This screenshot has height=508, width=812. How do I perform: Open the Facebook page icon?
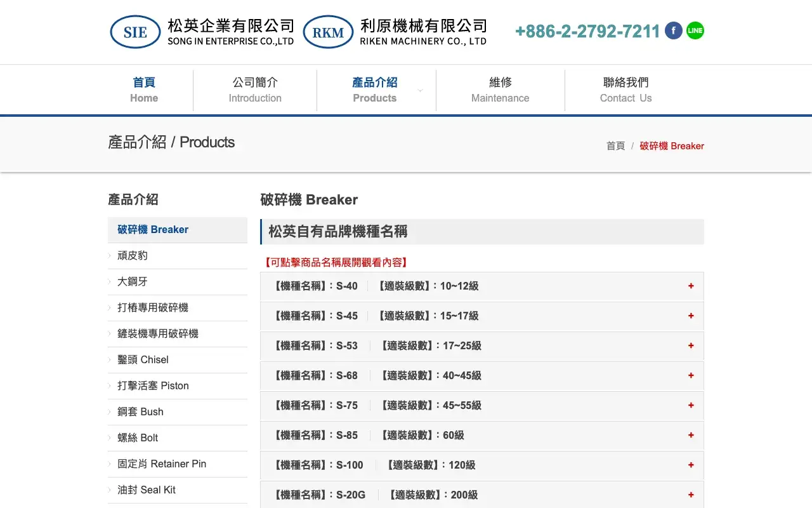pyautogui.click(x=674, y=30)
